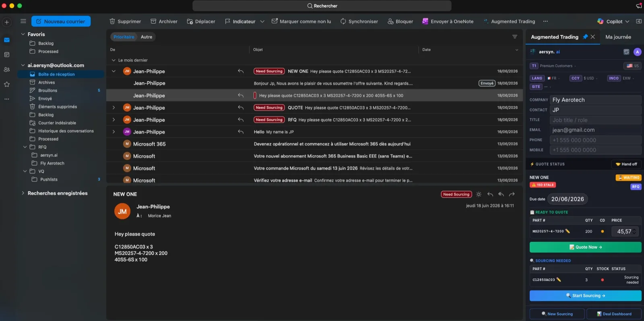
Task: Open the People contacts icon
Action: tap(7, 70)
